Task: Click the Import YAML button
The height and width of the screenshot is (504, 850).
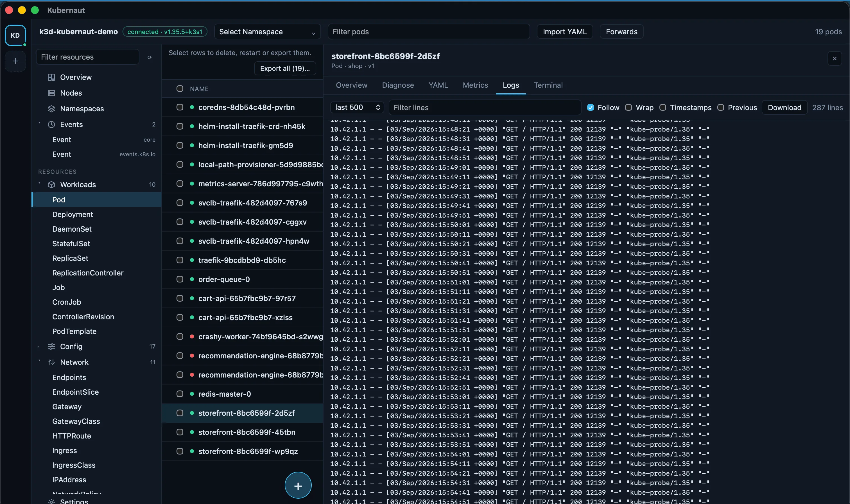Action: (x=564, y=31)
